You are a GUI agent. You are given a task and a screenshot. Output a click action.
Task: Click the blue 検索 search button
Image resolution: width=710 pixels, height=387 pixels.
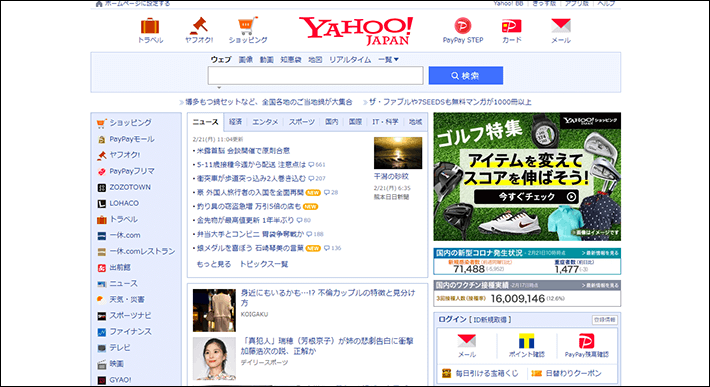465,76
